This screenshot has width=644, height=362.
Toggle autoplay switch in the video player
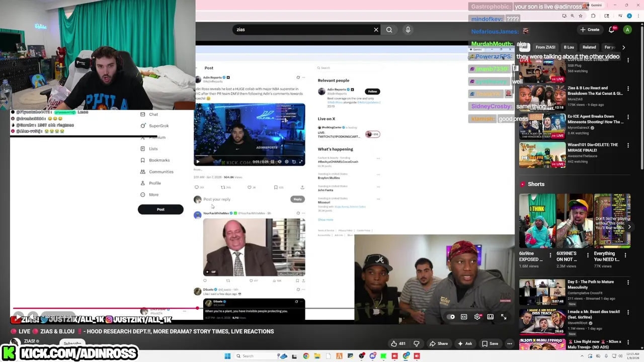coord(452,317)
